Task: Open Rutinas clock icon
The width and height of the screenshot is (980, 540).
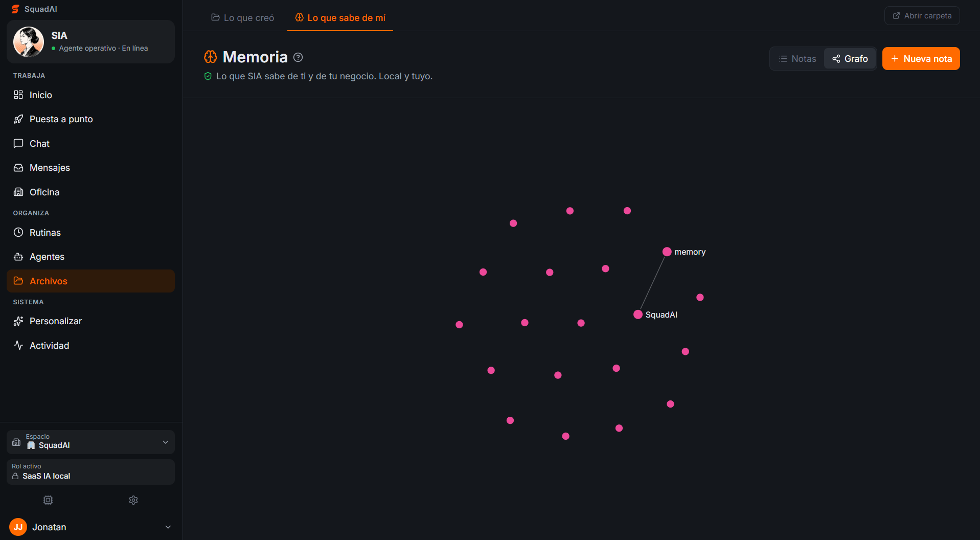Action: [x=18, y=233]
